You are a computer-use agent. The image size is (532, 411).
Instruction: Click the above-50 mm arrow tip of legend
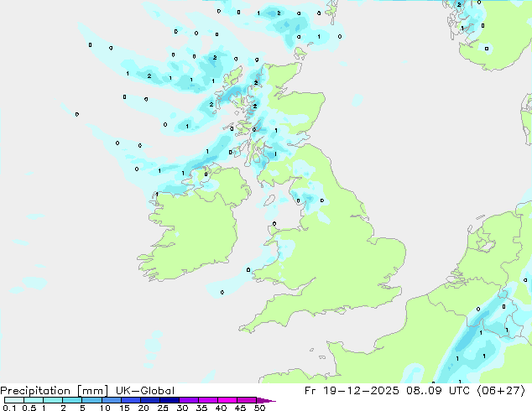click(x=266, y=400)
